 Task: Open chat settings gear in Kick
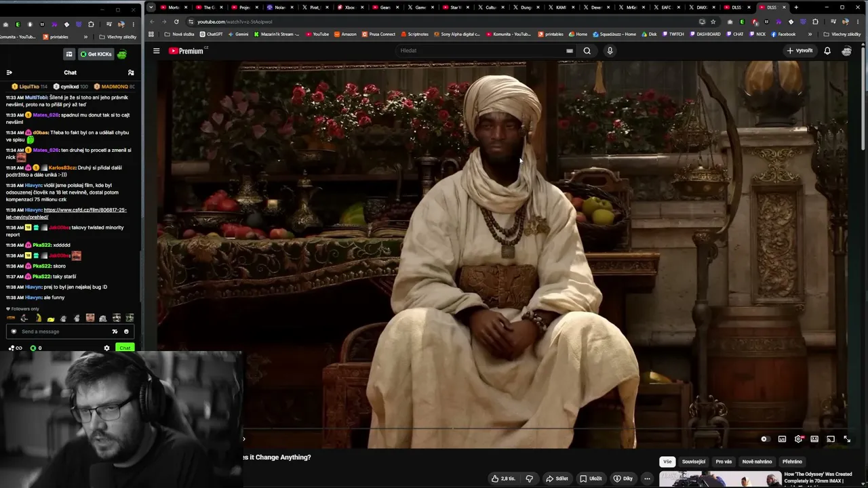coord(106,348)
